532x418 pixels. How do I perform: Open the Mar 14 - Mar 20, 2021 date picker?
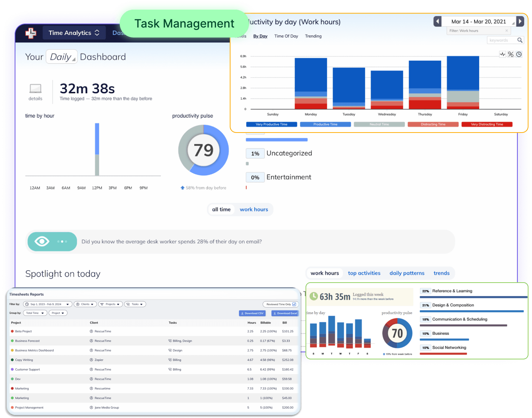coord(479,21)
